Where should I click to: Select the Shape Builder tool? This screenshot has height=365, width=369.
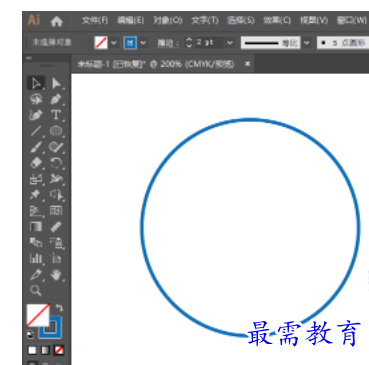coord(56,195)
